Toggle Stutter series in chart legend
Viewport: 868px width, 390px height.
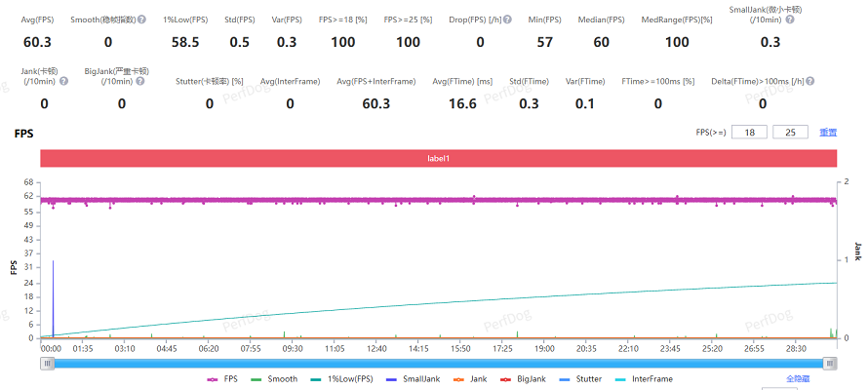[582, 379]
